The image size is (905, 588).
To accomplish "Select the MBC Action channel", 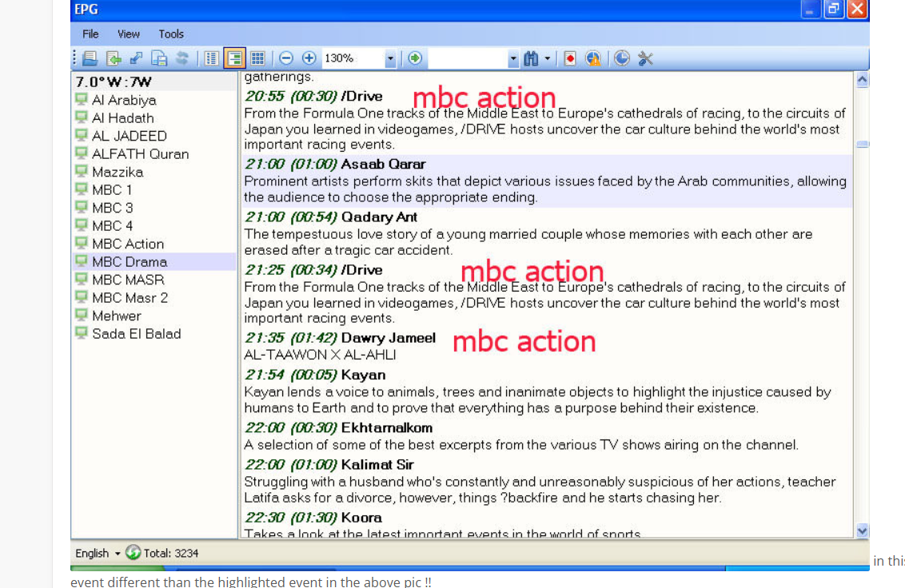I will [x=127, y=244].
